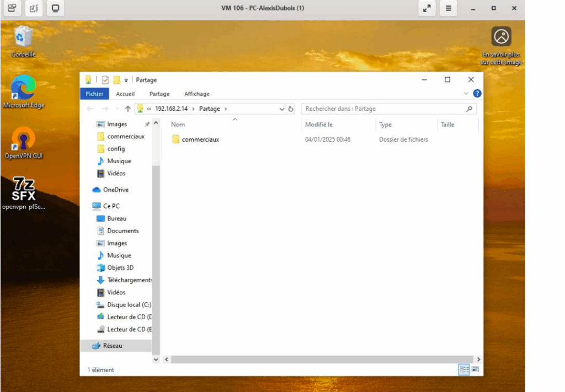565x392 pixels.
Task: Click the '1 élément' status bar text
Action: [x=100, y=370]
